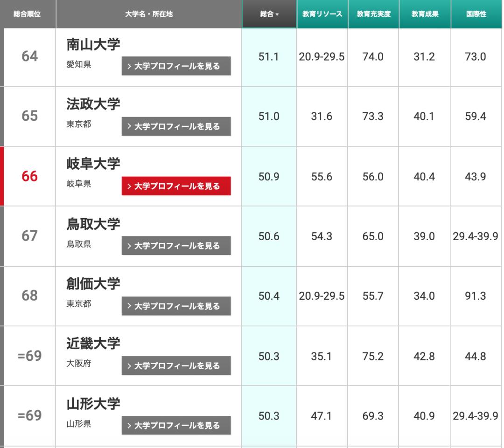This screenshot has width=504, height=448.
Task: Click 近畿大学 overall score 50.3
Action: [269, 356]
